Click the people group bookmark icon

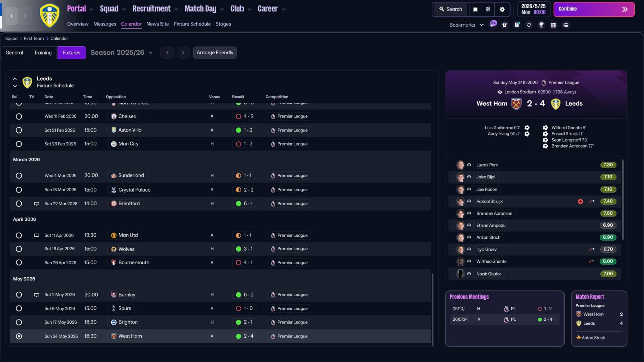566,25
